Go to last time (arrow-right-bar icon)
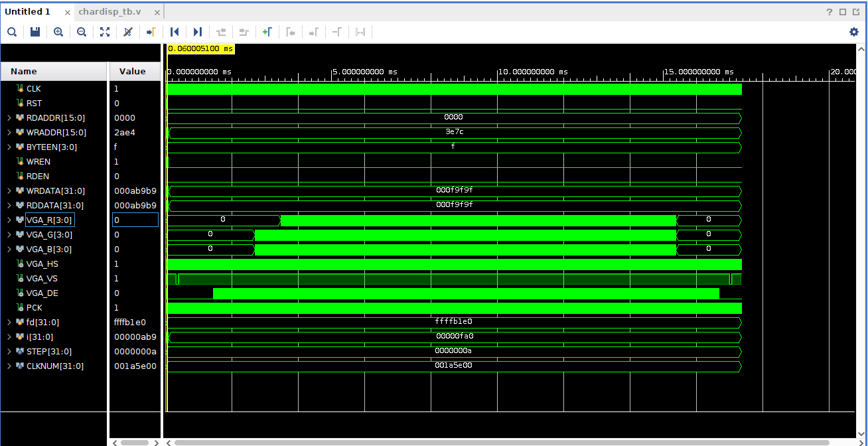The width and height of the screenshot is (868, 446). tap(197, 32)
